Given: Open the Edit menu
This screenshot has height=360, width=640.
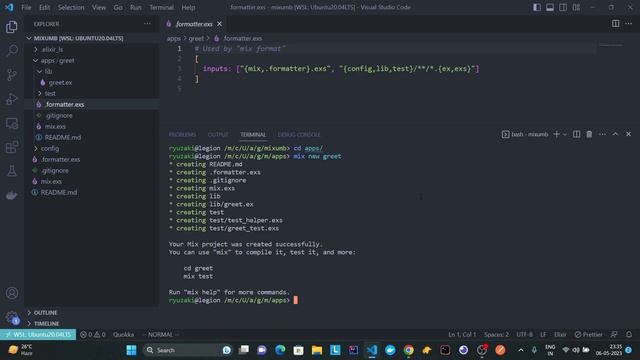Looking at the screenshot, I should (x=44, y=7).
